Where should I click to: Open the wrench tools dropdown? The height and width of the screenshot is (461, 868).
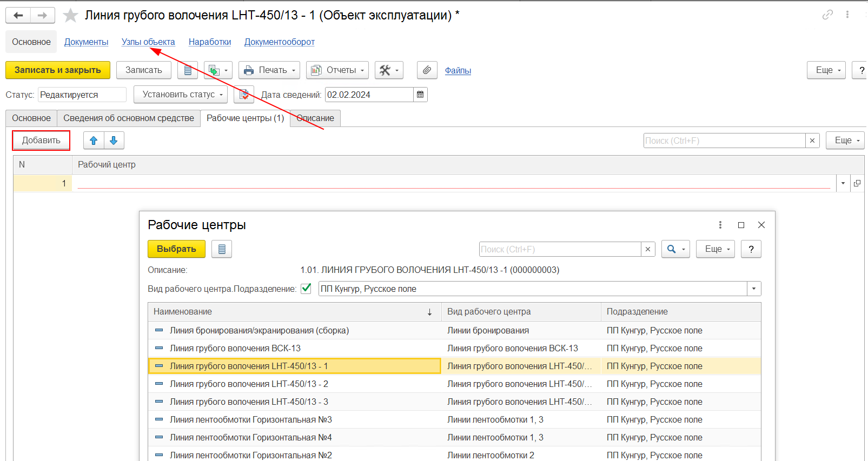tap(389, 70)
